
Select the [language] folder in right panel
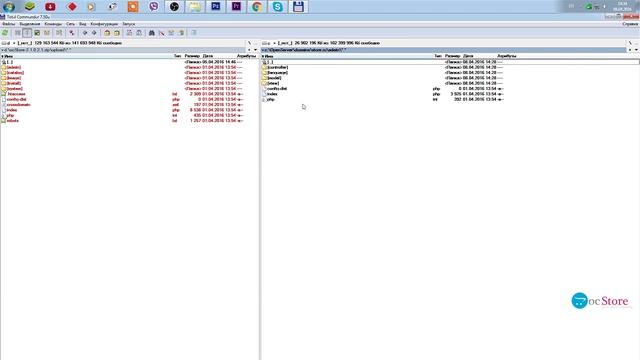pyautogui.click(x=278, y=73)
